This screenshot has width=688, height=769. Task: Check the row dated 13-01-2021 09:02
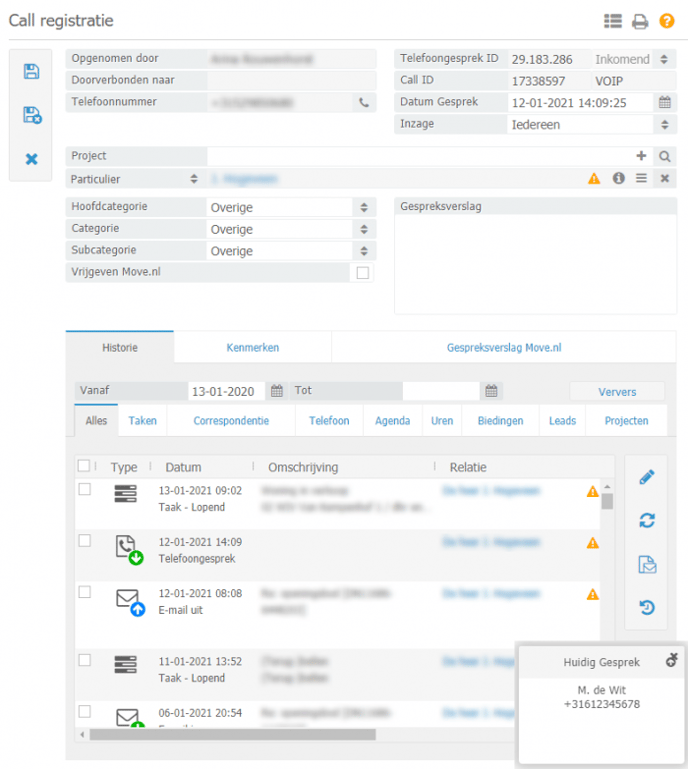point(85,489)
